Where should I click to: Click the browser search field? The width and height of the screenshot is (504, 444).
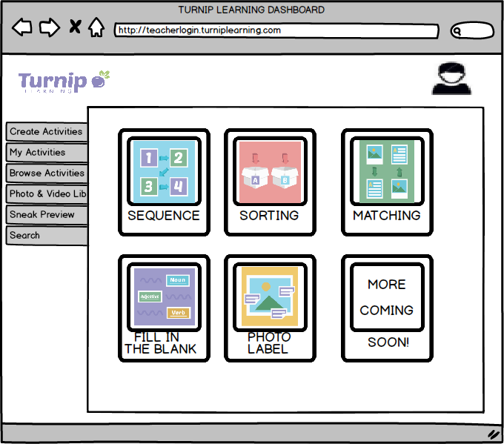tap(472, 30)
